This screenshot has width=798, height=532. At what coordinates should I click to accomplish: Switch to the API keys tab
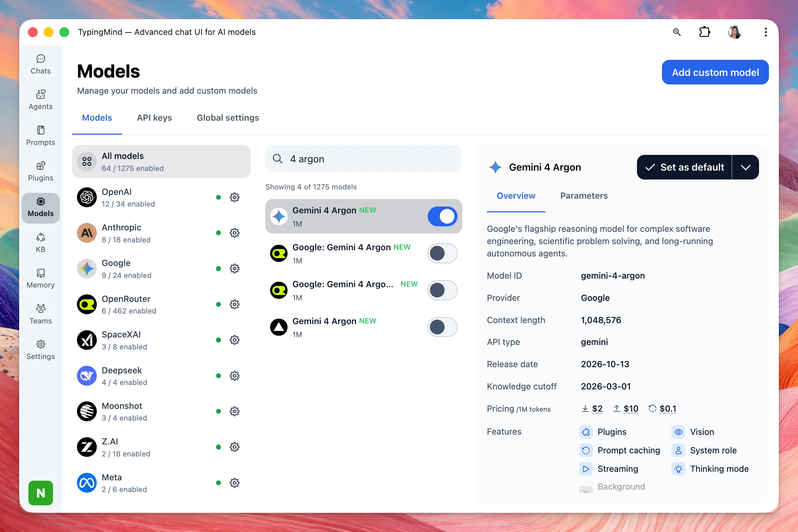coord(154,118)
